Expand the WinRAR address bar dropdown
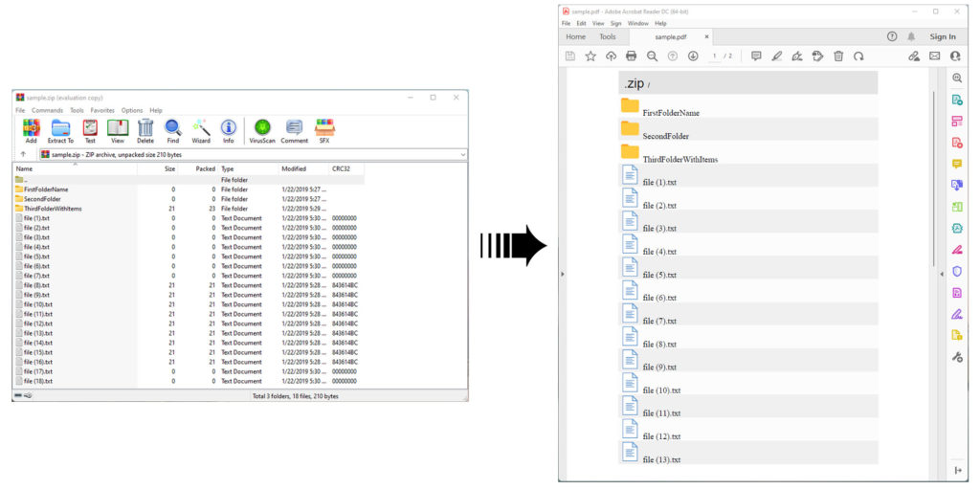The image size is (980, 490). click(463, 154)
